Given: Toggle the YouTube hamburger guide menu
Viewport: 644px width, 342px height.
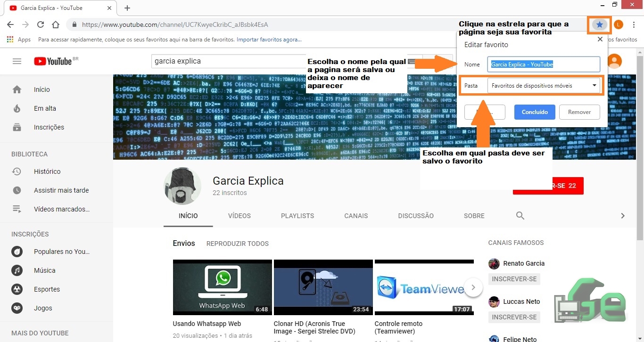Looking at the screenshot, I should [17, 61].
